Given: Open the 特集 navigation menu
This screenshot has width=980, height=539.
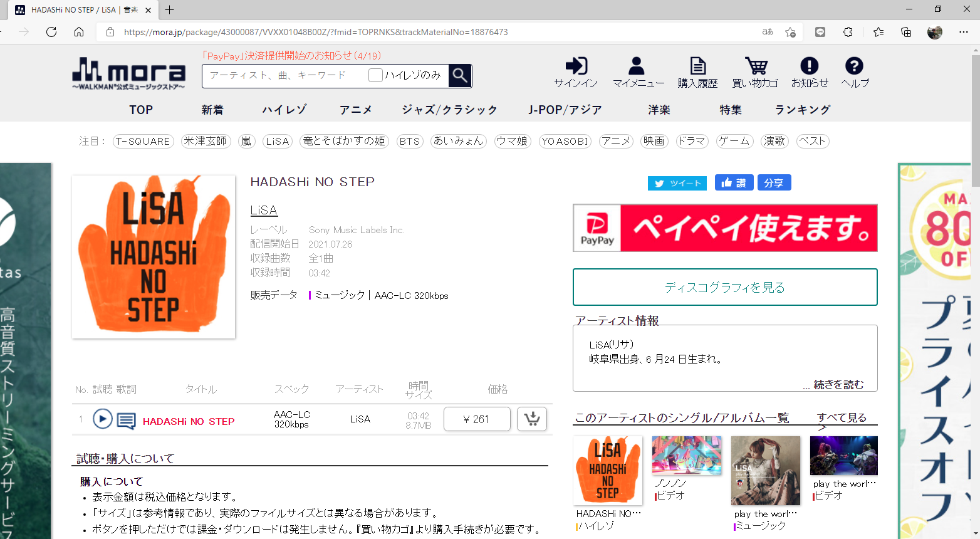Looking at the screenshot, I should click(731, 110).
